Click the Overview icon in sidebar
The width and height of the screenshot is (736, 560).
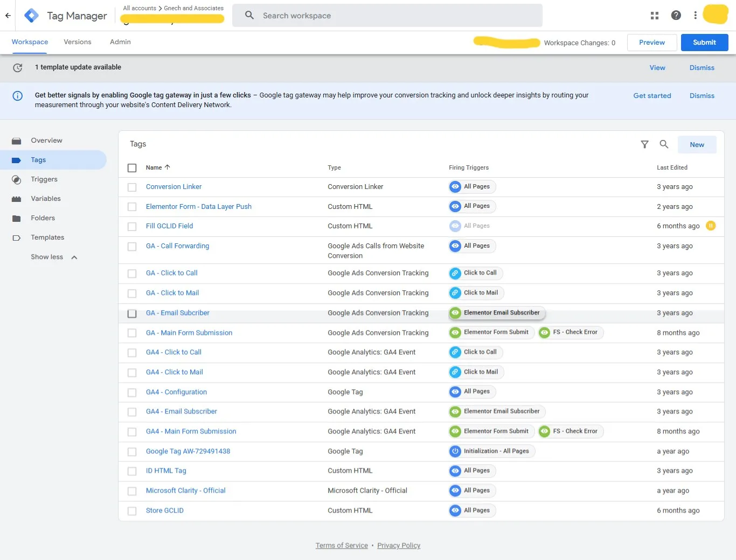click(17, 141)
